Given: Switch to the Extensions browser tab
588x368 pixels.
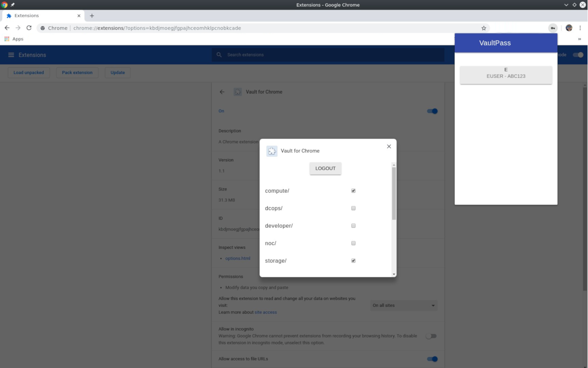Looking at the screenshot, I should click(x=41, y=15).
